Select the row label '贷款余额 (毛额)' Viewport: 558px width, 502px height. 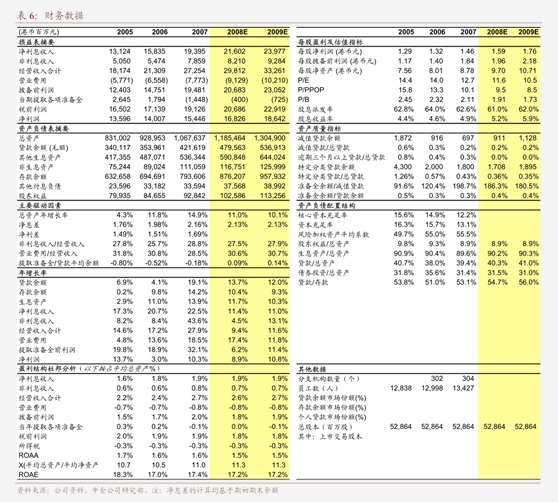[43, 148]
